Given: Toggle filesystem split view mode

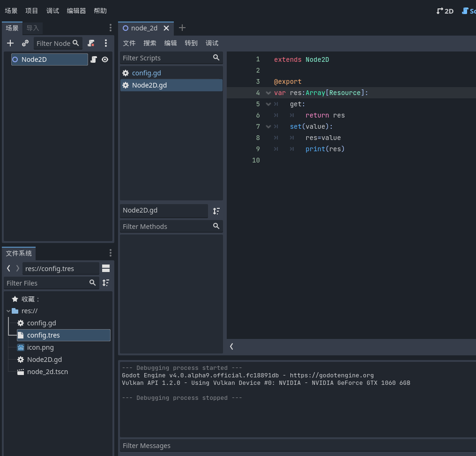Looking at the screenshot, I should (106, 268).
